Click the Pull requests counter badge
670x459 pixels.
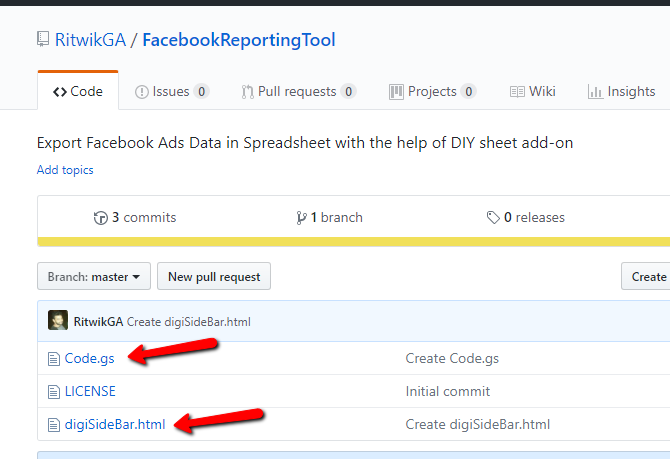click(348, 91)
